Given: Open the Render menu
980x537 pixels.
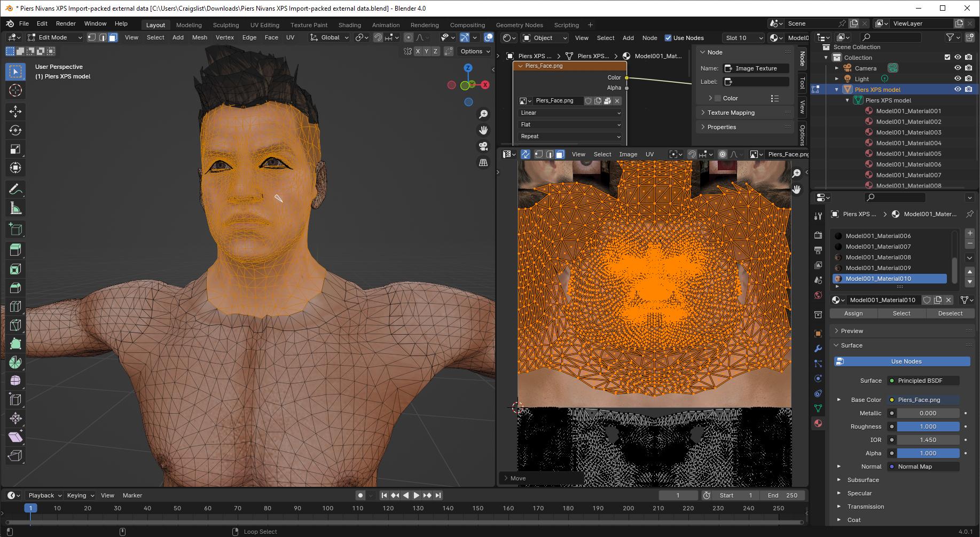Looking at the screenshot, I should pyautogui.click(x=66, y=23).
